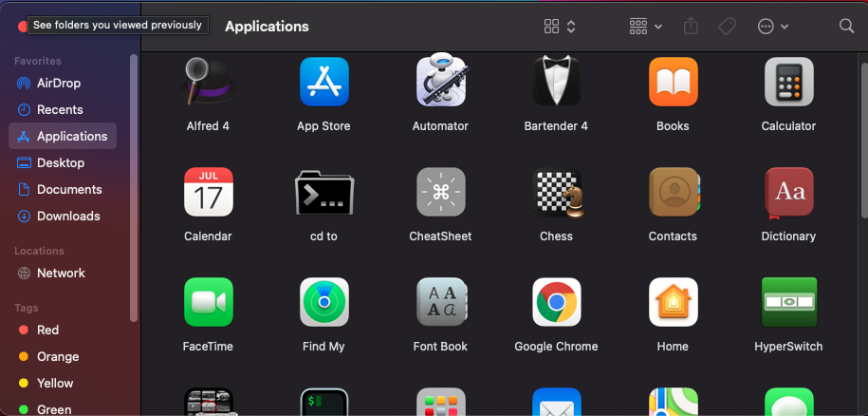Click the "Dictionary" label text
The image size is (868, 416).
788,236
